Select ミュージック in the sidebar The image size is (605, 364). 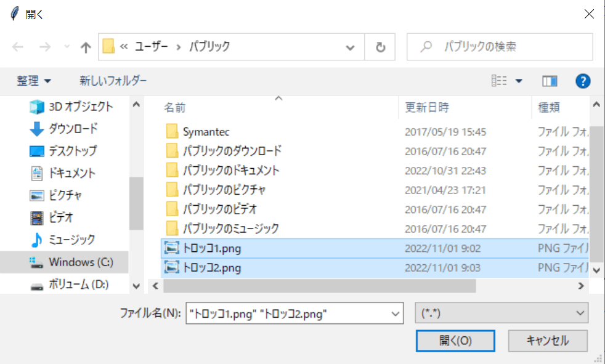point(71,240)
